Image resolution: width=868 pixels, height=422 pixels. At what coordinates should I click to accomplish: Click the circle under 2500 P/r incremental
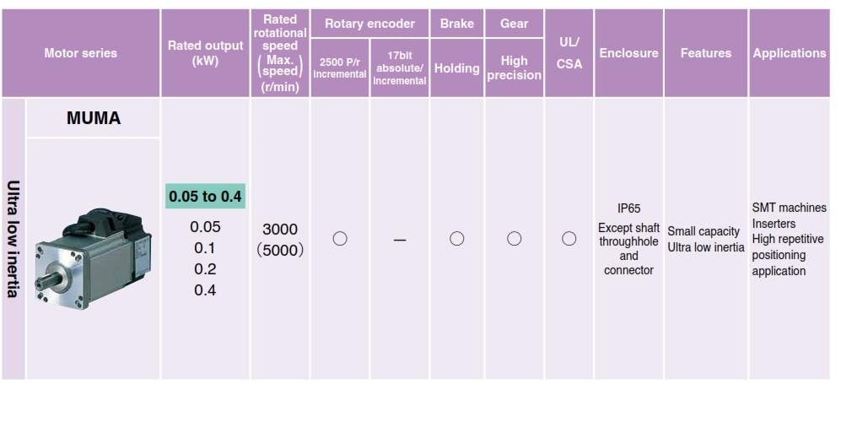(340, 239)
